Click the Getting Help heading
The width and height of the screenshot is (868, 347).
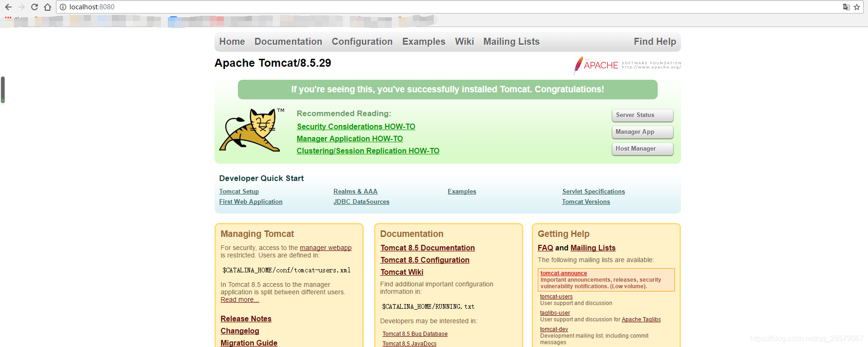point(563,234)
